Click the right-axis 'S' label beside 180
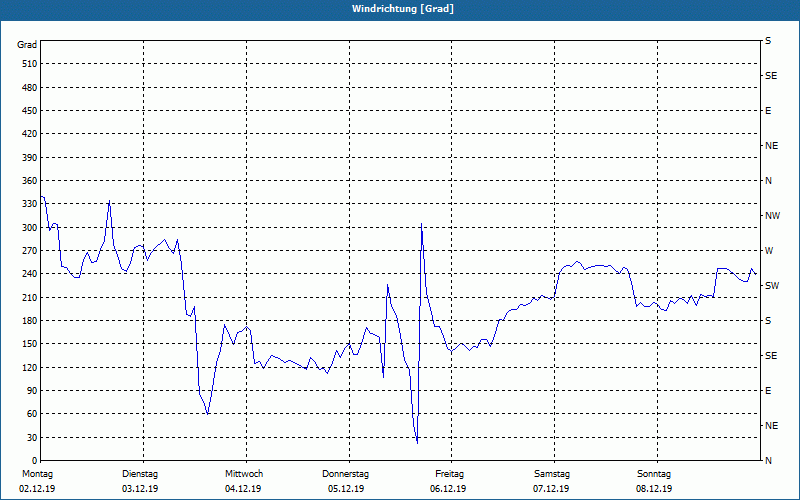 tap(768, 321)
